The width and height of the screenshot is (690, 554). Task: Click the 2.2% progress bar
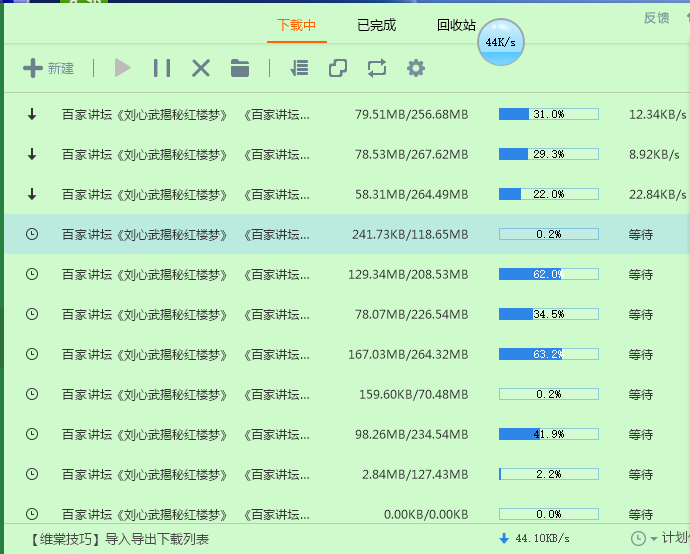click(x=549, y=474)
